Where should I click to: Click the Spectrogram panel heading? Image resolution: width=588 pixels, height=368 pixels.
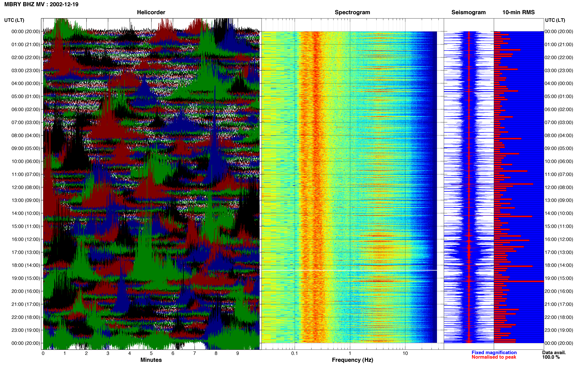tap(352, 12)
